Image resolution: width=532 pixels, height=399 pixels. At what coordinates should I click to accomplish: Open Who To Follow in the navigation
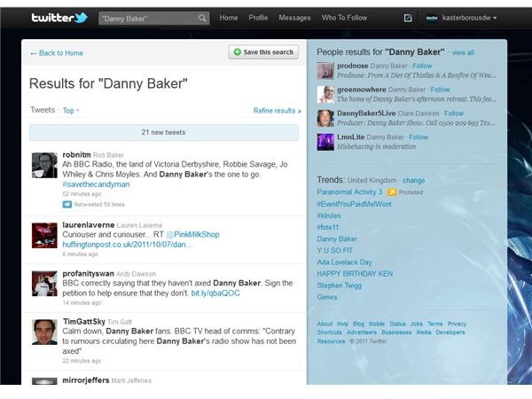pyautogui.click(x=344, y=18)
